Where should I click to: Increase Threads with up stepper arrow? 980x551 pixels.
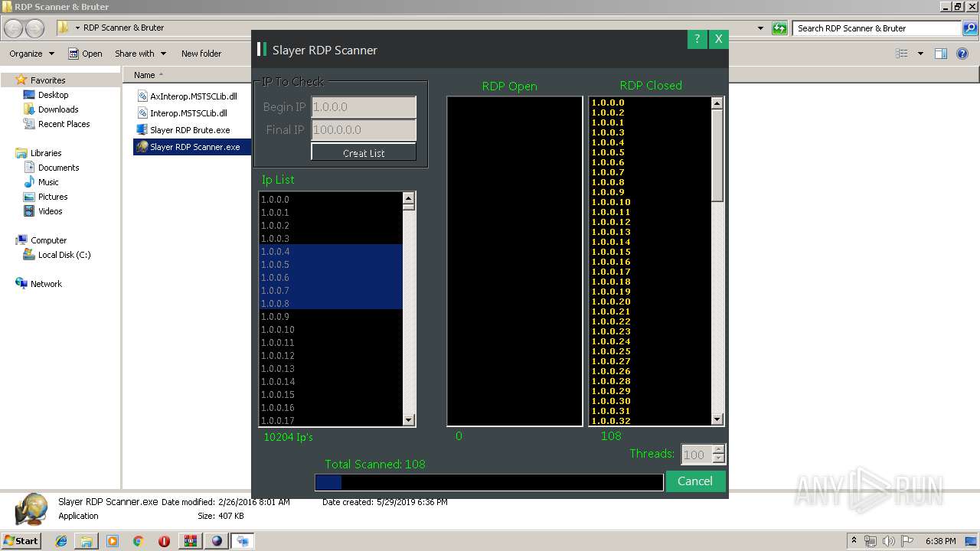coord(718,450)
